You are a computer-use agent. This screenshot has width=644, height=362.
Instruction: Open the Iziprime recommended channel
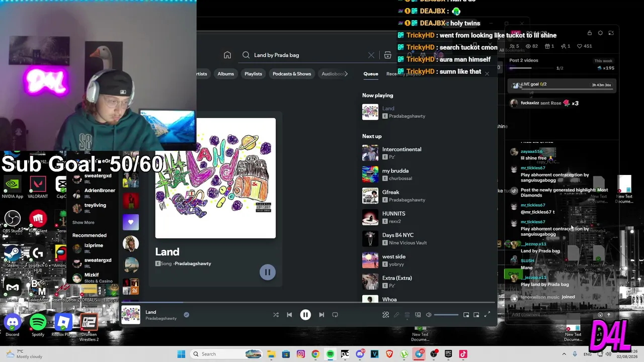(x=94, y=248)
